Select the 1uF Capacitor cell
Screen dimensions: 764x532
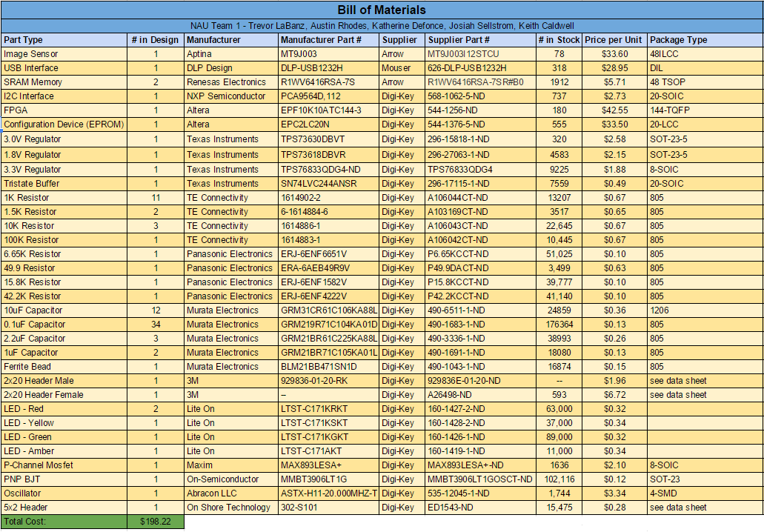(x=64, y=353)
